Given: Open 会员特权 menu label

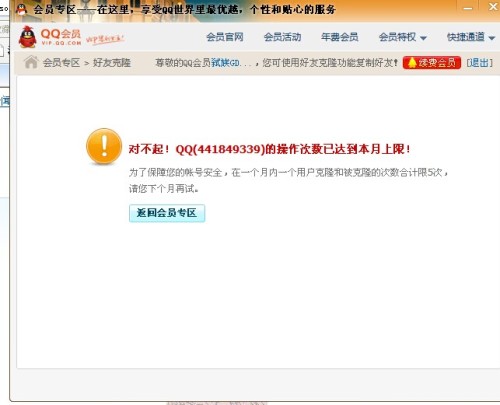Looking at the screenshot, I should click(x=397, y=37).
